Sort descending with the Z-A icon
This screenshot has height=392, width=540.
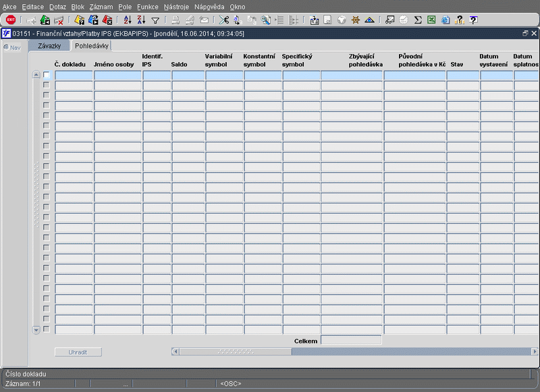141,20
